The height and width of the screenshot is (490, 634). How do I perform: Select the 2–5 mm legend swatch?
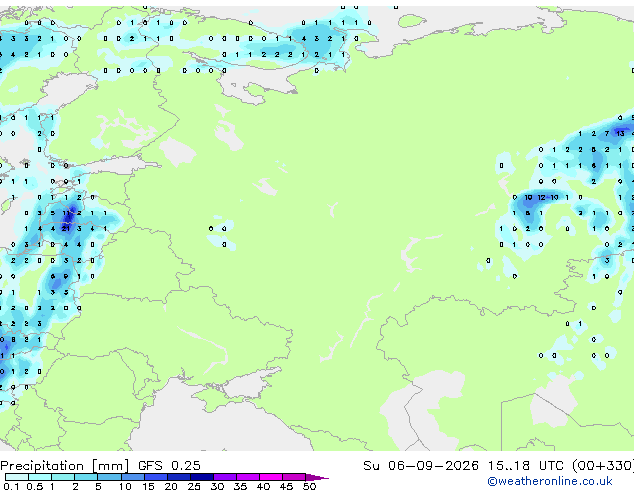coord(86,477)
